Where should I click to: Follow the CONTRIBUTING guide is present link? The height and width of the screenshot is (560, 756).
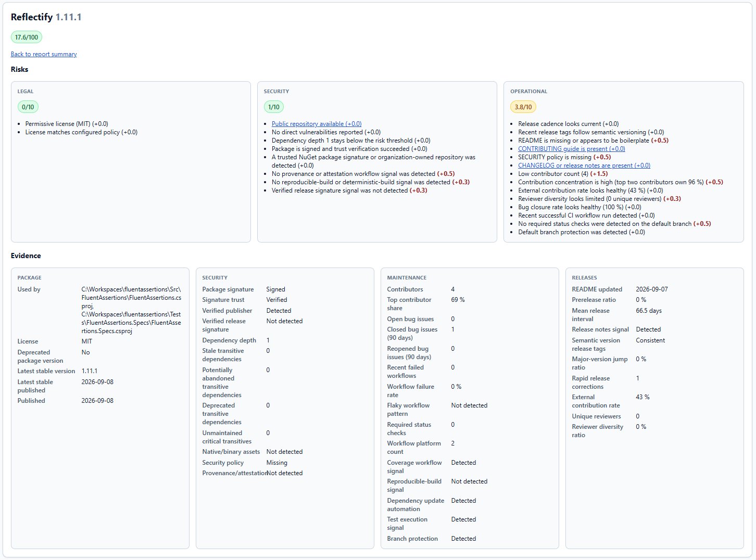pos(572,149)
